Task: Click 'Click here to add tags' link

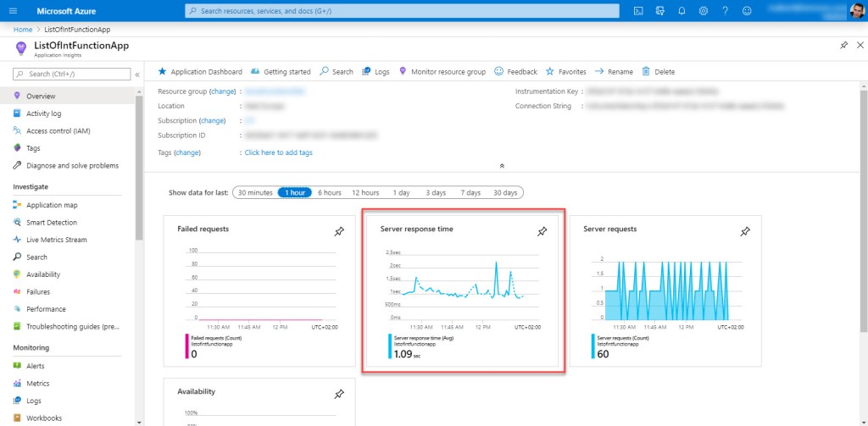Action: tap(278, 152)
